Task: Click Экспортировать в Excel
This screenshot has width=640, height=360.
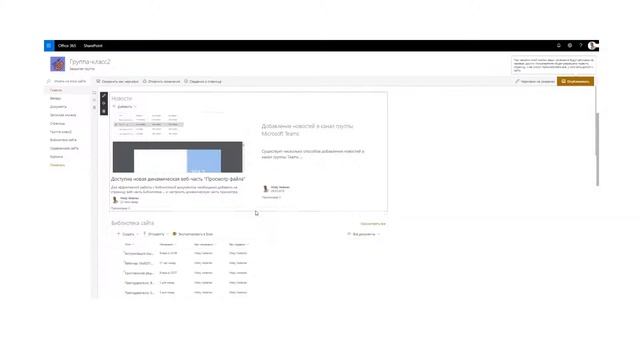Action: 193,234
